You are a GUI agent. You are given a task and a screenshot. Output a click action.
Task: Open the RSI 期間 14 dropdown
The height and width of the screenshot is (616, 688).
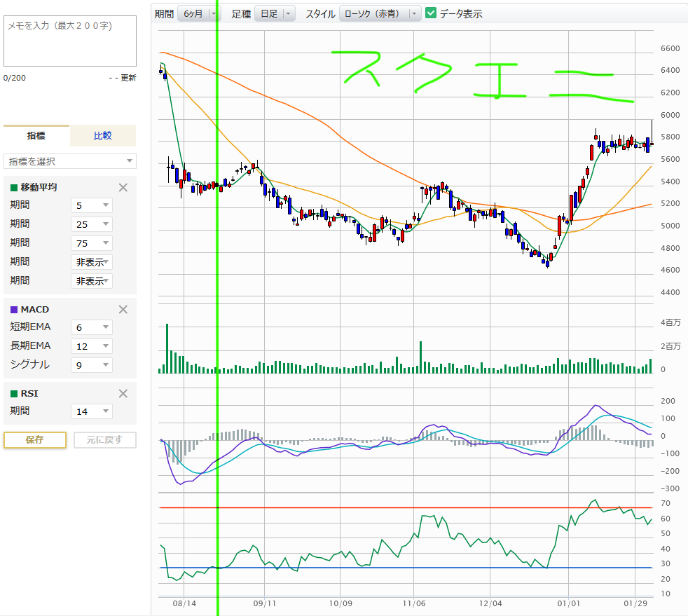tap(92, 411)
